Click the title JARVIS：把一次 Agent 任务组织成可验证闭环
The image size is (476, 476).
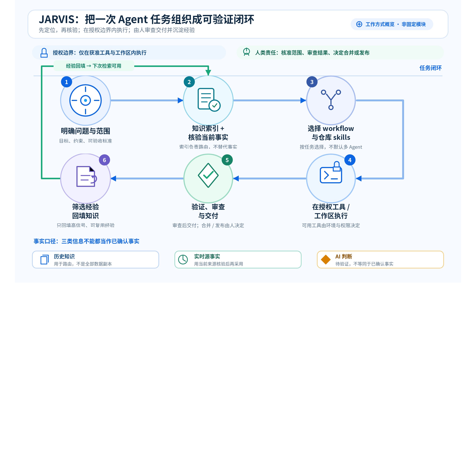tap(146, 19)
